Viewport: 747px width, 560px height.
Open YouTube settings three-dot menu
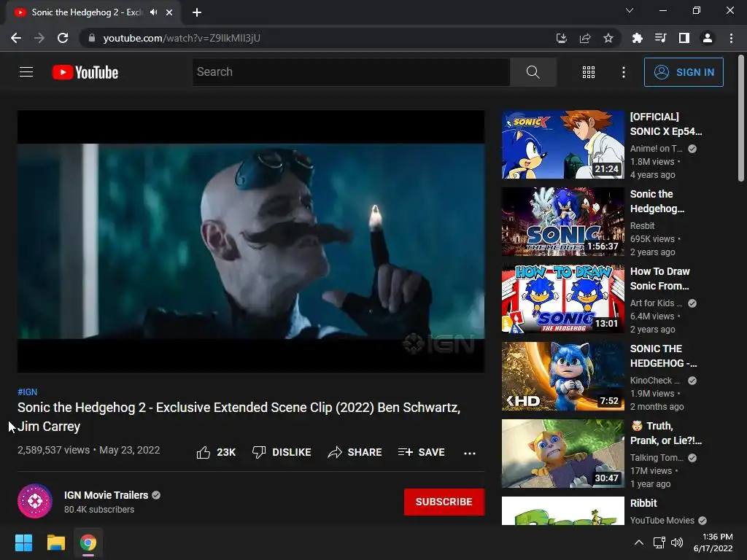pos(624,72)
